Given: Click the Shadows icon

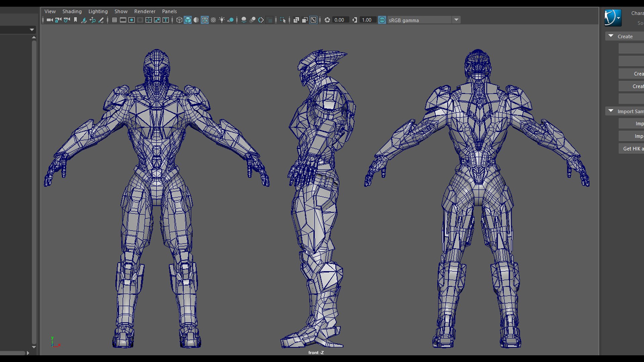Looking at the screenshot, I should tap(230, 20).
